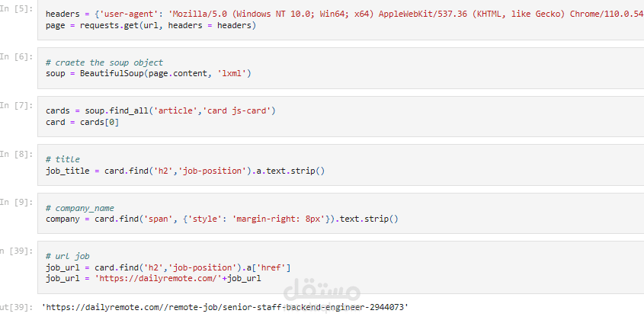Image resolution: width=644 pixels, height=320 pixels.
Task: Click the 'card = cards[0]' line
Action: point(82,122)
